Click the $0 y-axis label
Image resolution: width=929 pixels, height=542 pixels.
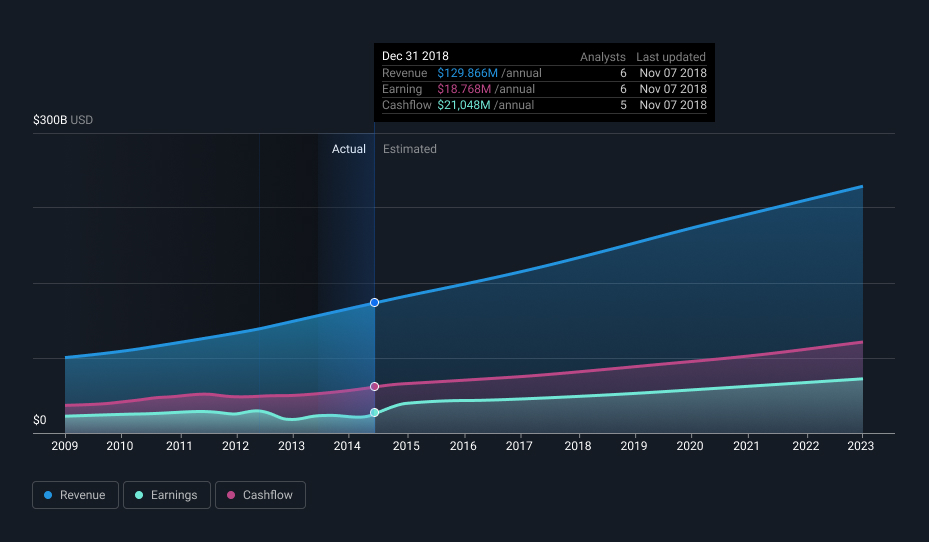click(40, 420)
